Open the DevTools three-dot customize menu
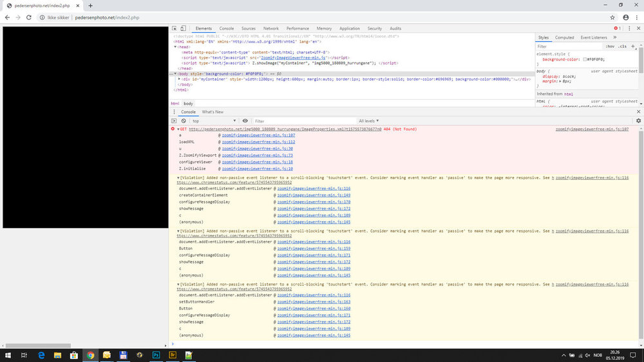 tap(629, 28)
